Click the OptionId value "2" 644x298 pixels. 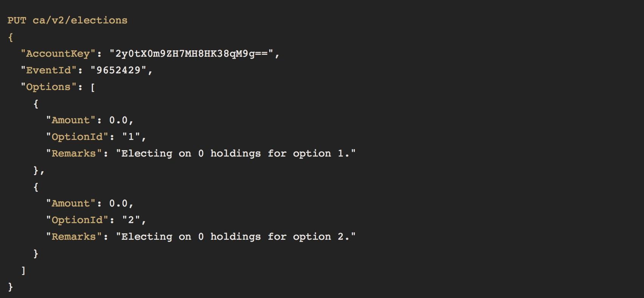131,220
